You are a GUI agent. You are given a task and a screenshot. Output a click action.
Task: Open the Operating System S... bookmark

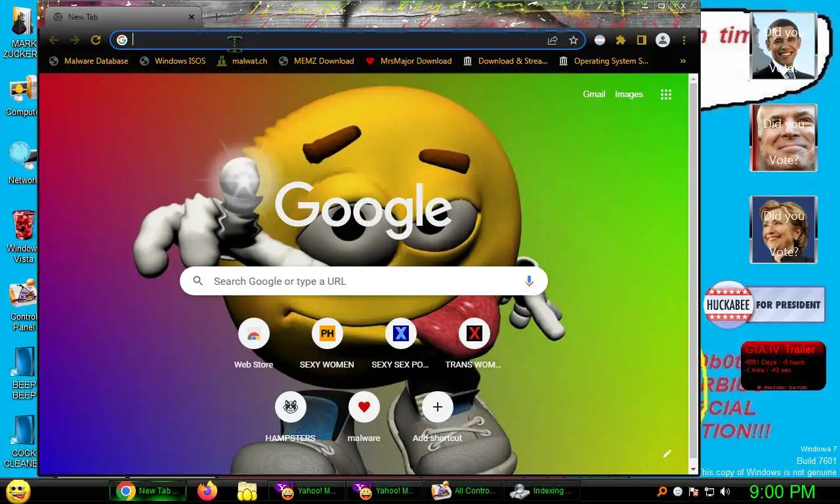coord(603,61)
